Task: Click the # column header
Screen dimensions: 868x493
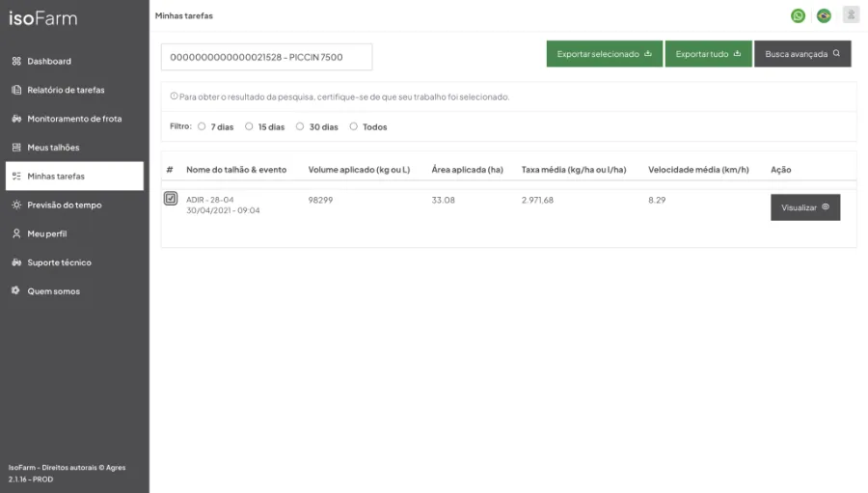Action: click(x=170, y=170)
